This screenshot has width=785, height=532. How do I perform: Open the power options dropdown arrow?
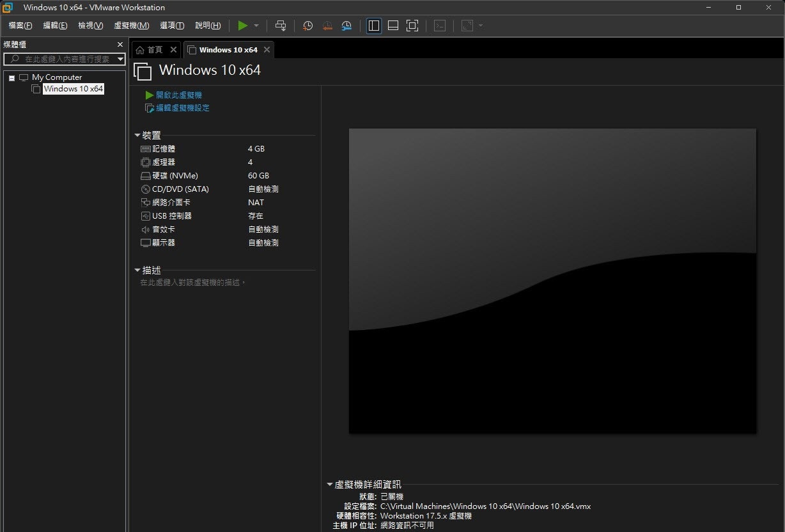click(256, 26)
